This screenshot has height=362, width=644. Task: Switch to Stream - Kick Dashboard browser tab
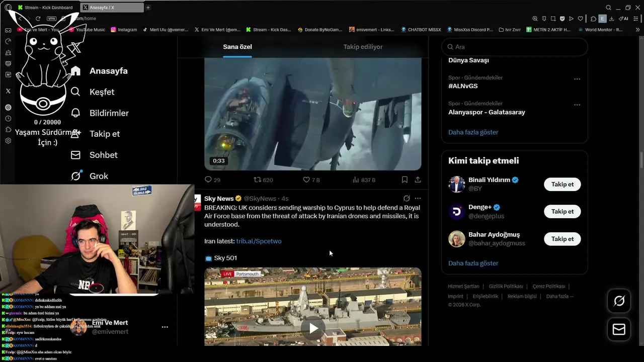coord(45,8)
